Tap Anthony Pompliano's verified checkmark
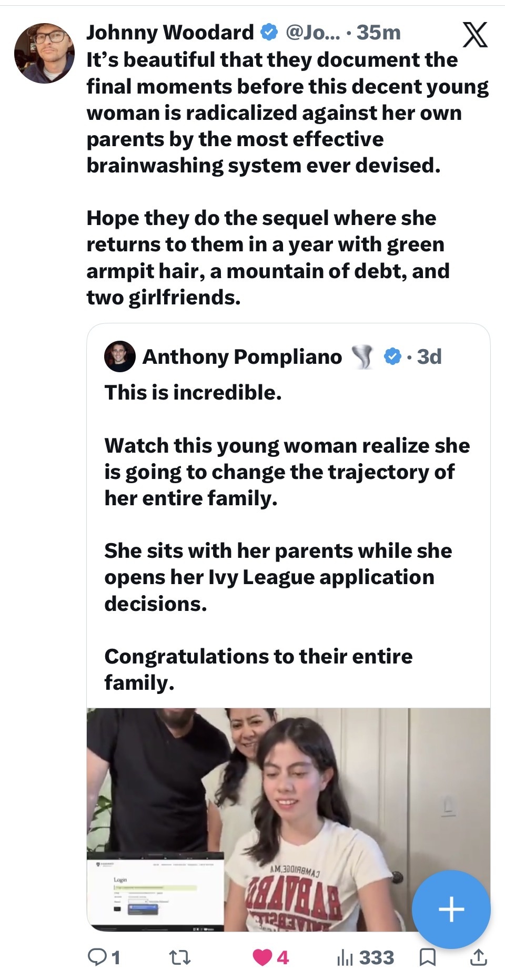The image size is (505, 980). coord(392,356)
